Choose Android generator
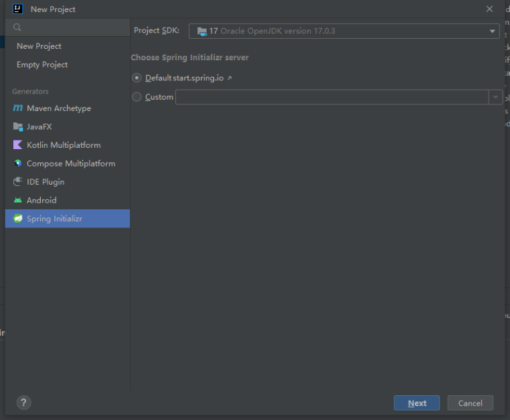This screenshot has height=420, width=510. (x=68, y=200)
